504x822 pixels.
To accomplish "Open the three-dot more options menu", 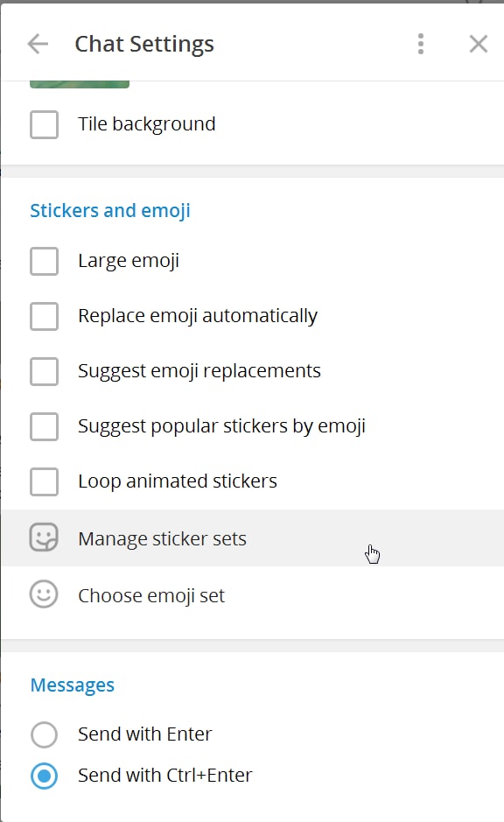I will pos(421,44).
